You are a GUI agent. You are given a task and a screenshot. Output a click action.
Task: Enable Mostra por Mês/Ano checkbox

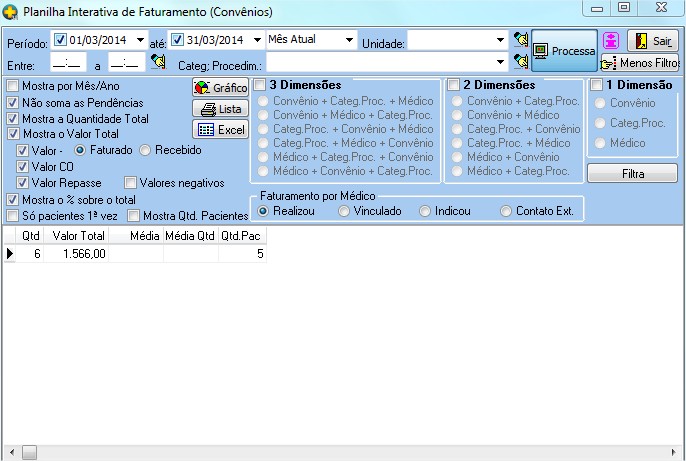(x=13, y=87)
